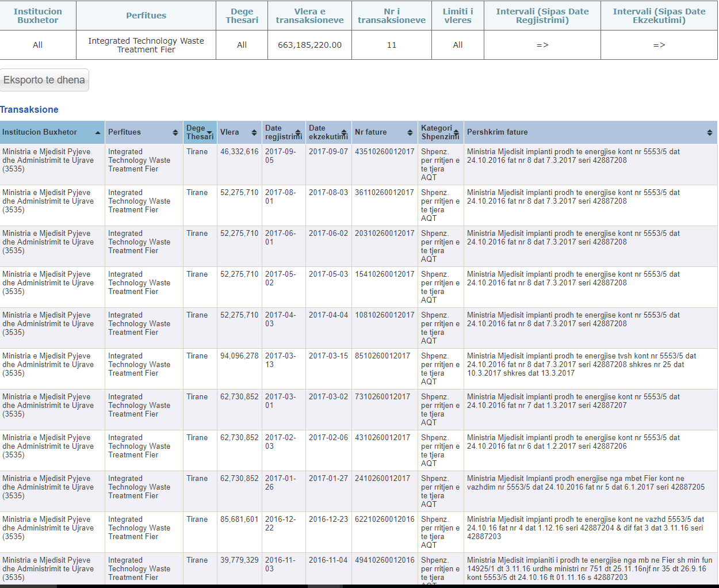Viewport: 719px width, 588px height.
Task: Click Intervali (Sipas Date Regjistrimi) header
Action: tap(542, 16)
